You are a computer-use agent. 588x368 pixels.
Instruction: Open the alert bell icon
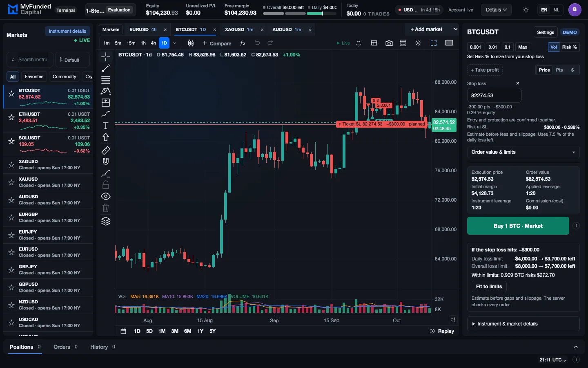tap(359, 43)
